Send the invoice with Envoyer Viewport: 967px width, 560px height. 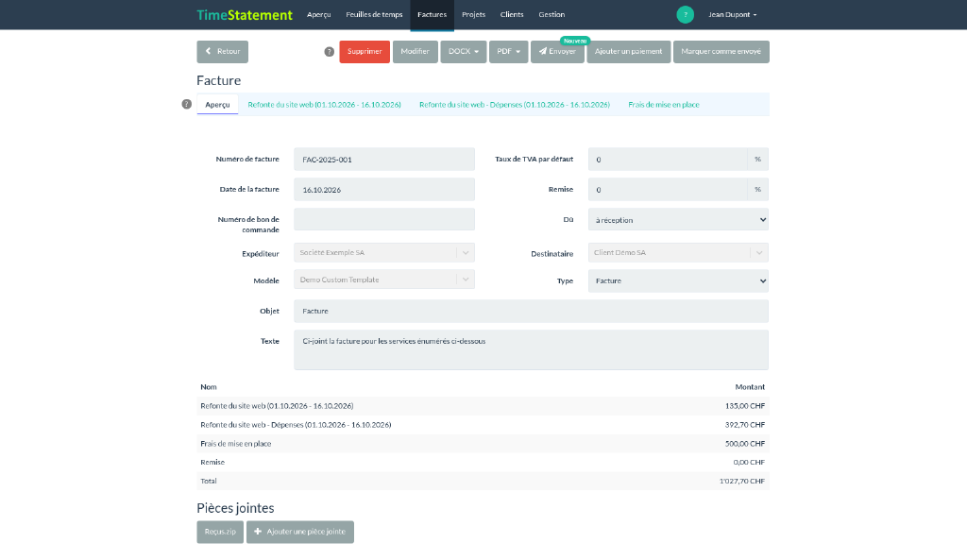[557, 52]
